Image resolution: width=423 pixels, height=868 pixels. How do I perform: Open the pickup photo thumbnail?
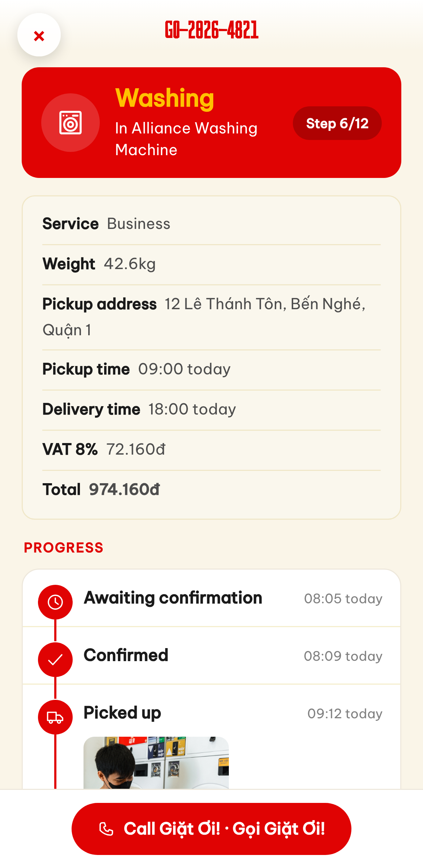(x=156, y=763)
